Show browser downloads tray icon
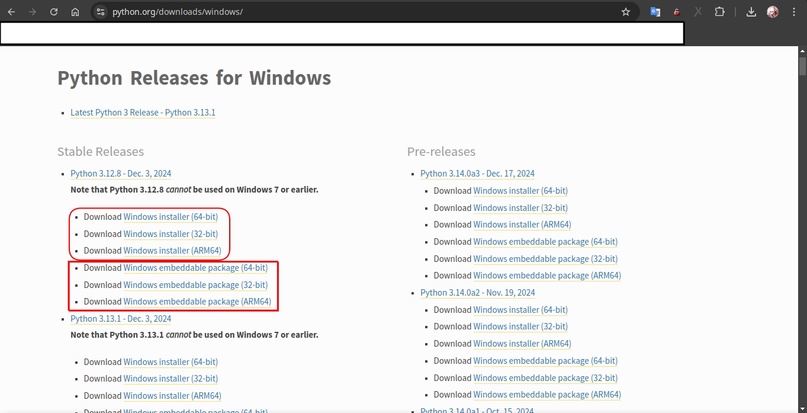The width and height of the screenshot is (807, 413). (x=751, y=12)
